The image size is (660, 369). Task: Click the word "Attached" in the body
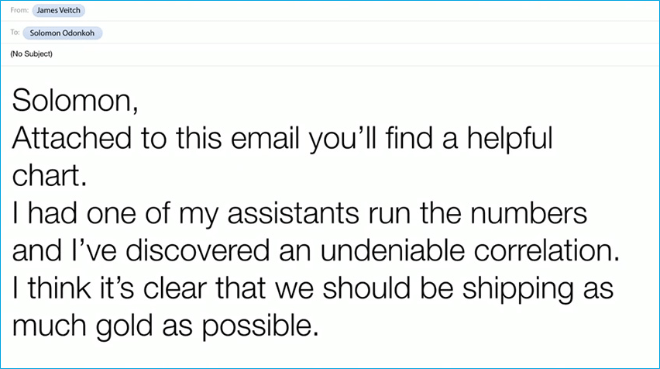point(72,138)
